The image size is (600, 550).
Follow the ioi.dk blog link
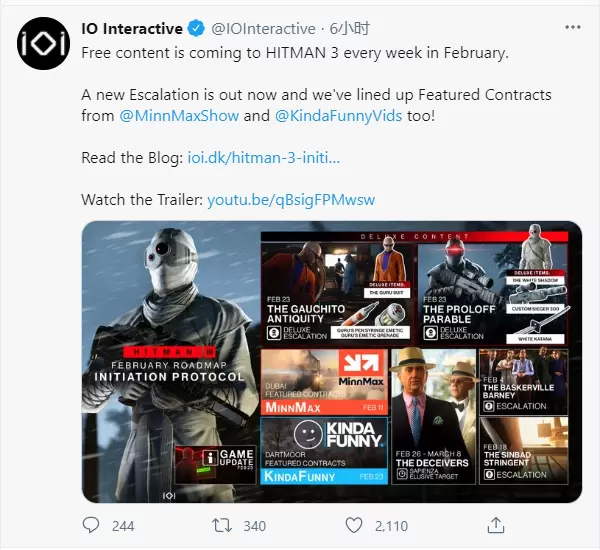(x=263, y=158)
